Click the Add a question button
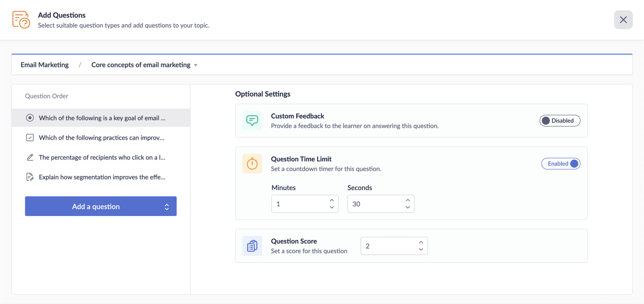 (96, 206)
